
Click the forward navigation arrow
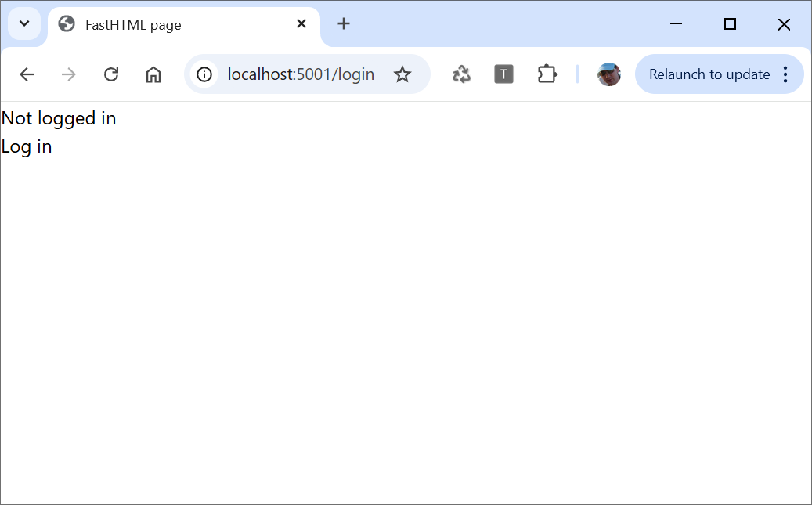pos(69,74)
